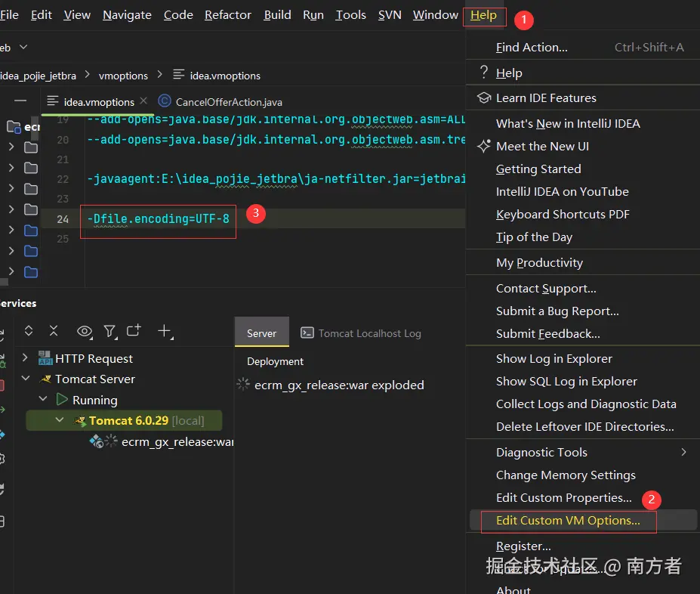The width and height of the screenshot is (700, 594).
Task: Choose Submit Feedback...
Action: click(x=583, y=333)
